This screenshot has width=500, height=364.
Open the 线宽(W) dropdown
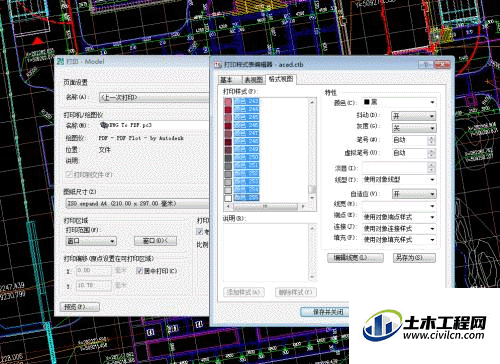(x=399, y=206)
